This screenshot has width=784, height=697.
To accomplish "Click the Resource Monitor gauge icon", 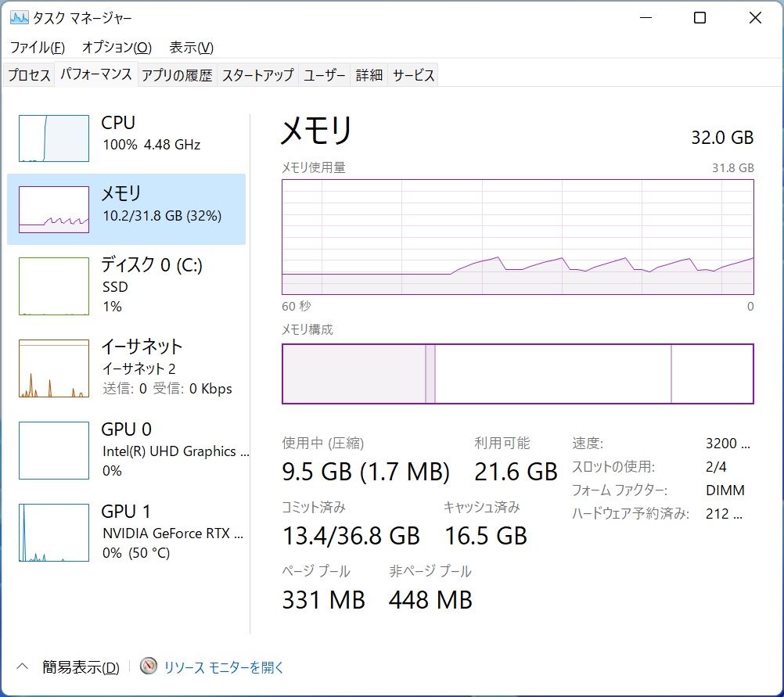I will pos(149,666).
